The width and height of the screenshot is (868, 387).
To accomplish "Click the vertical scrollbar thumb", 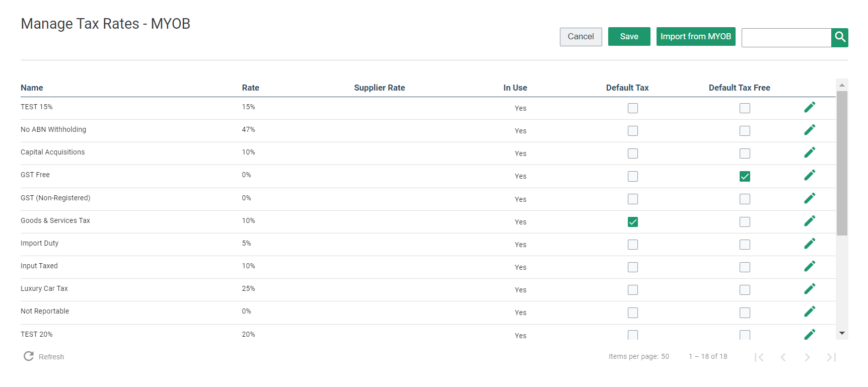I will tap(842, 163).
